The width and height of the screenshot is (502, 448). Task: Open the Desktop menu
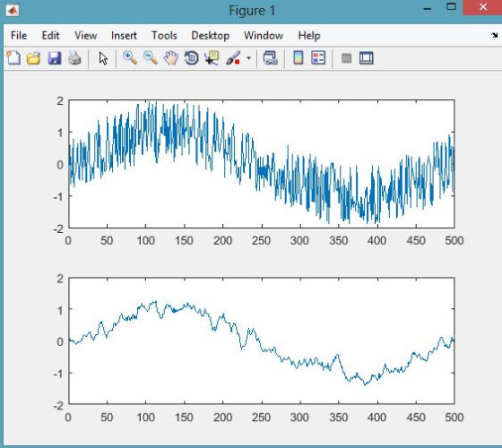[x=211, y=35]
